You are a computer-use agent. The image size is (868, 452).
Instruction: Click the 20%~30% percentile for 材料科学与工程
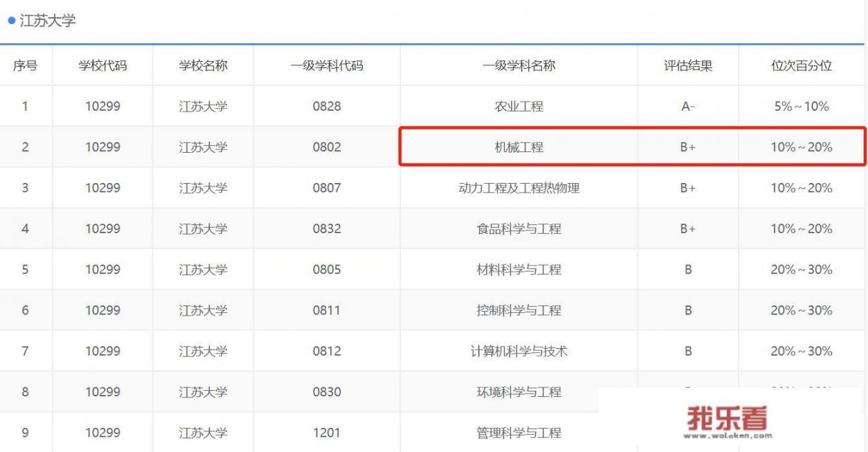pos(801,270)
